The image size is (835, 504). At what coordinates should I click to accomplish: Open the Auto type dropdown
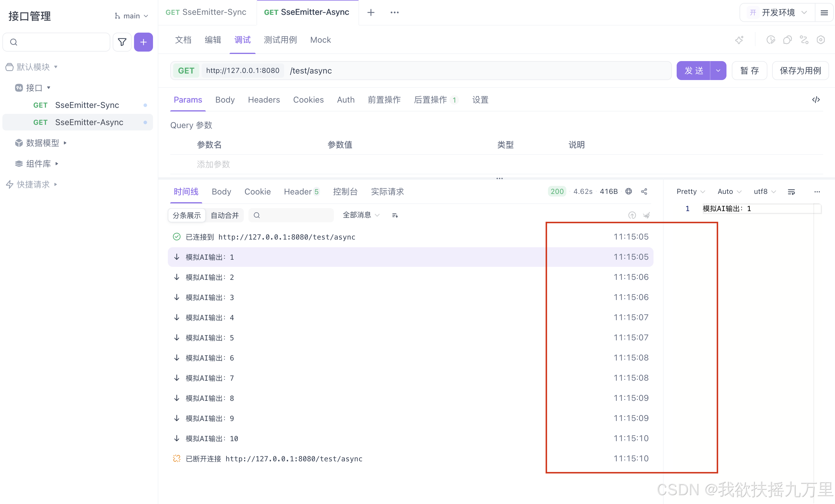click(x=729, y=191)
